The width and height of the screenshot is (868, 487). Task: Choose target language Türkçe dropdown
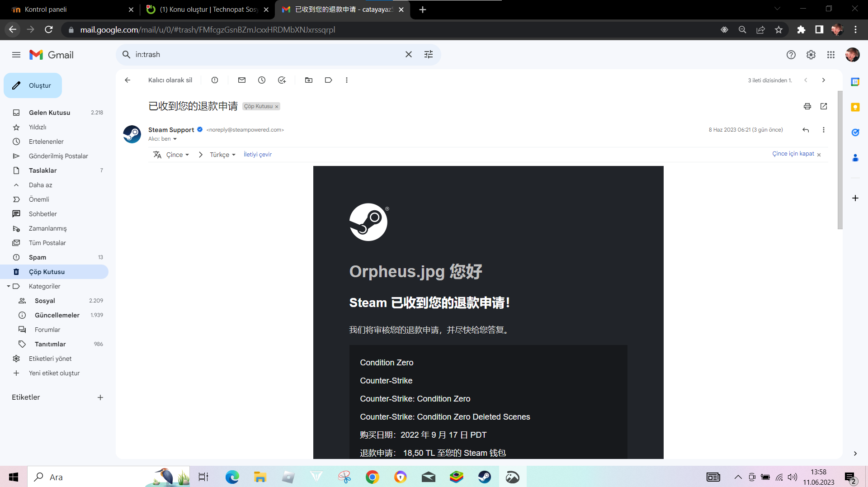click(x=222, y=155)
